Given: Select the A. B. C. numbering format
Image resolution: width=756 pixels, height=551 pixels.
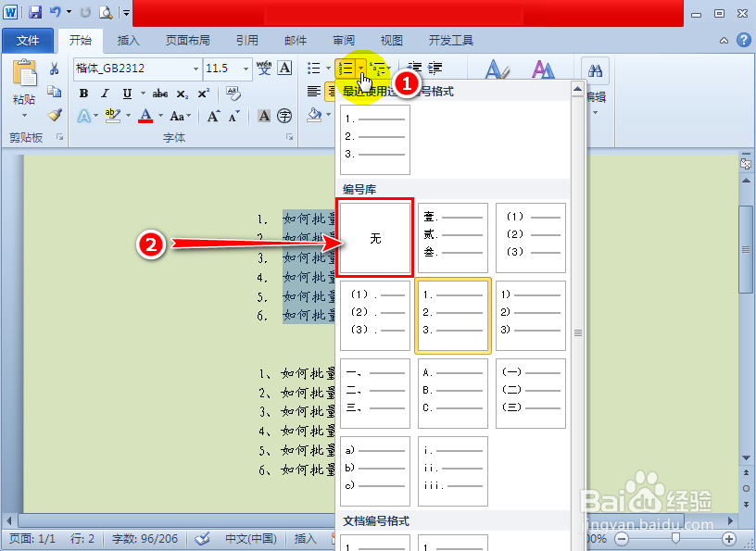Looking at the screenshot, I should 453,393.
